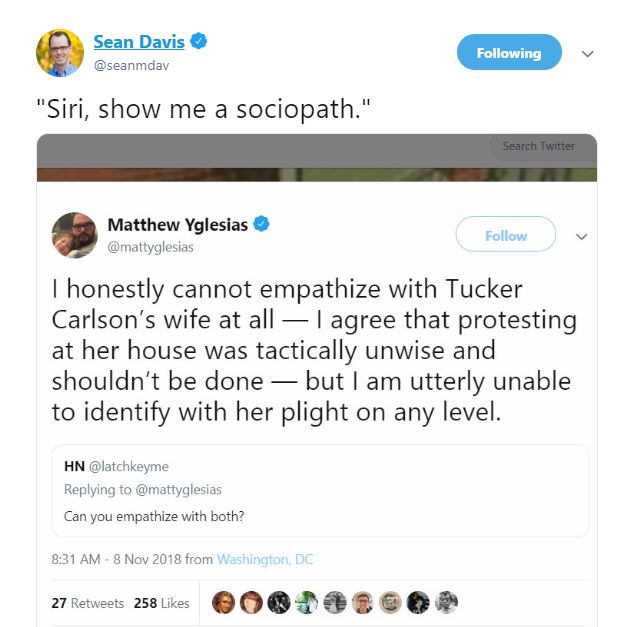Click the green-toned liker avatar
Viewport: 632px width, 627px height.
[307, 603]
